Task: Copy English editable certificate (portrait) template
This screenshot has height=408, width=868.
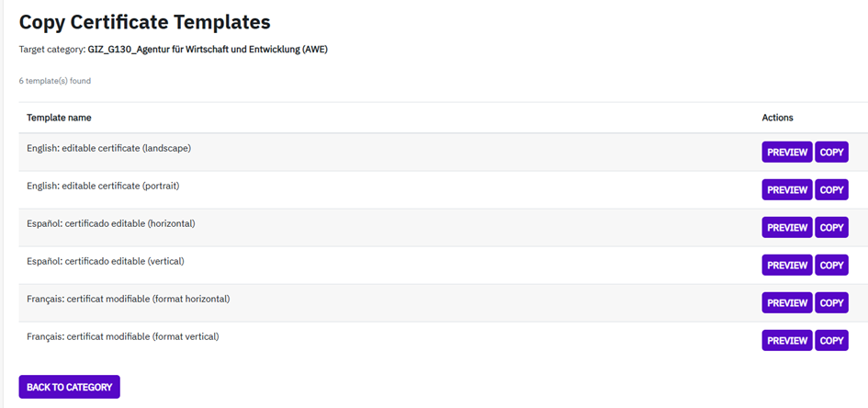Action: [831, 190]
